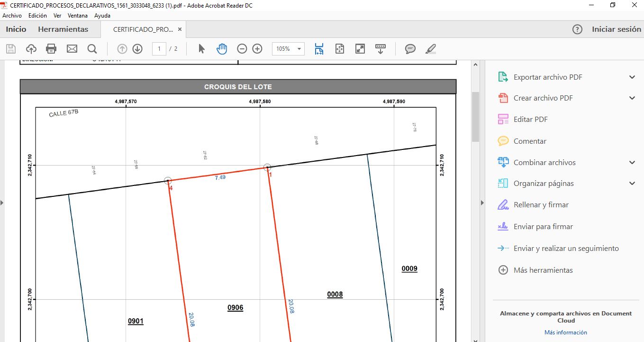Switch to the Herramientas tab
This screenshot has height=342, width=644.
click(x=63, y=29)
